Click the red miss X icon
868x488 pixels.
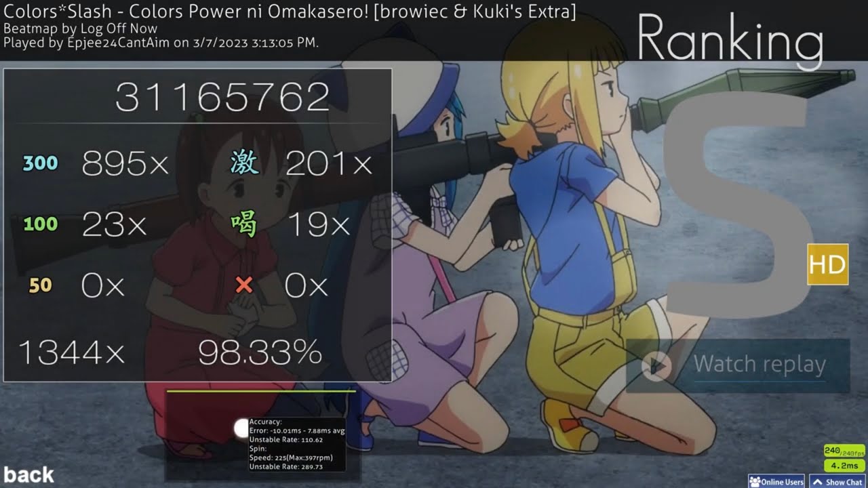coord(244,285)
